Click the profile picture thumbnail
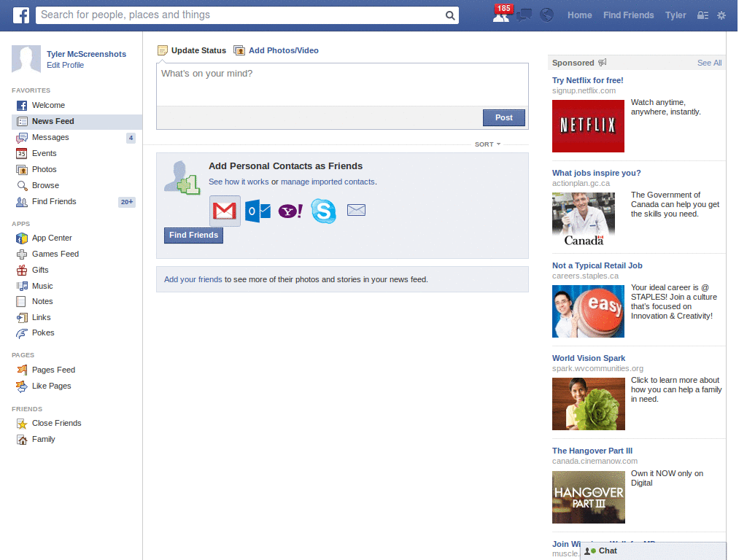The image size is (747, 560). coord(26,59)
